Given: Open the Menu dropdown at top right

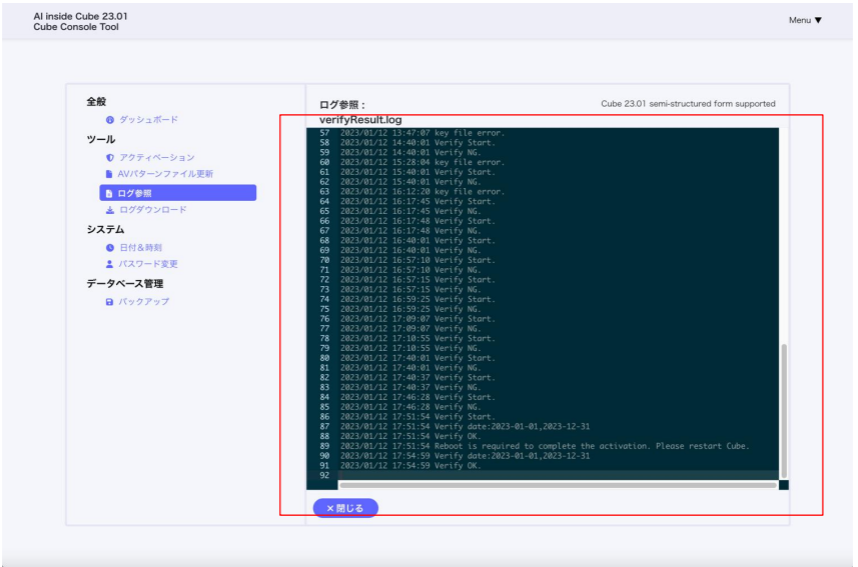Looking at the screenshot, I should coord(805,20).
